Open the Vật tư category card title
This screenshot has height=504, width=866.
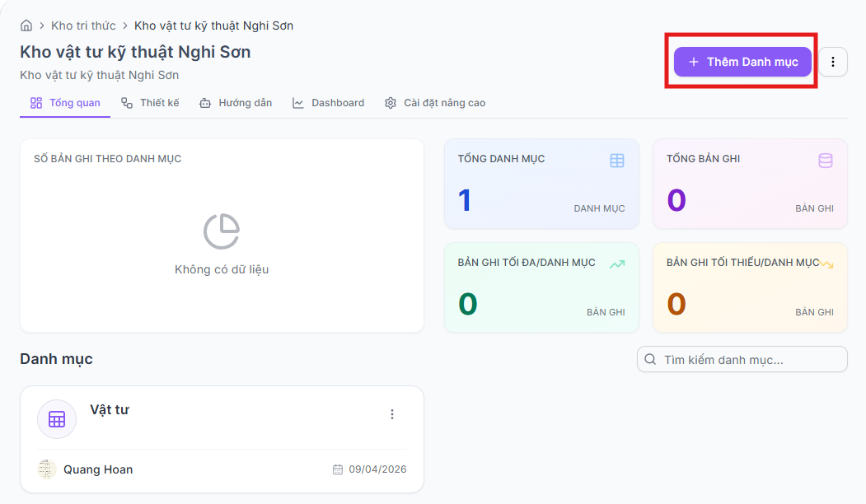[110, 409]
